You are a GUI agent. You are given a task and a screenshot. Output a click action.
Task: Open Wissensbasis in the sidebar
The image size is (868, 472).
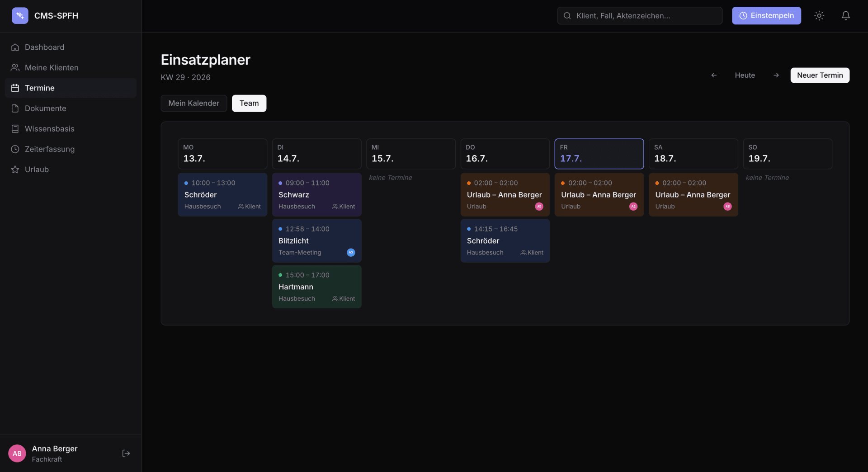click(x=71, y=128)
